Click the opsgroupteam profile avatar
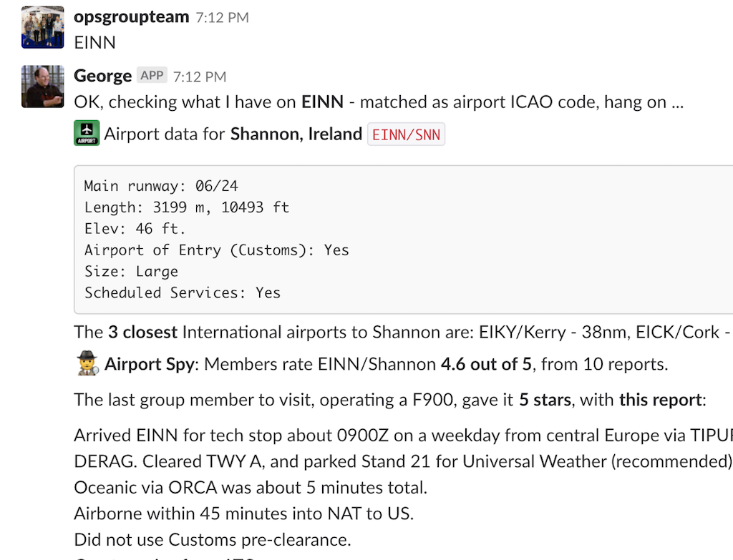Image resolution: width=733 pixels, height=560 pixels. [43, 27]
